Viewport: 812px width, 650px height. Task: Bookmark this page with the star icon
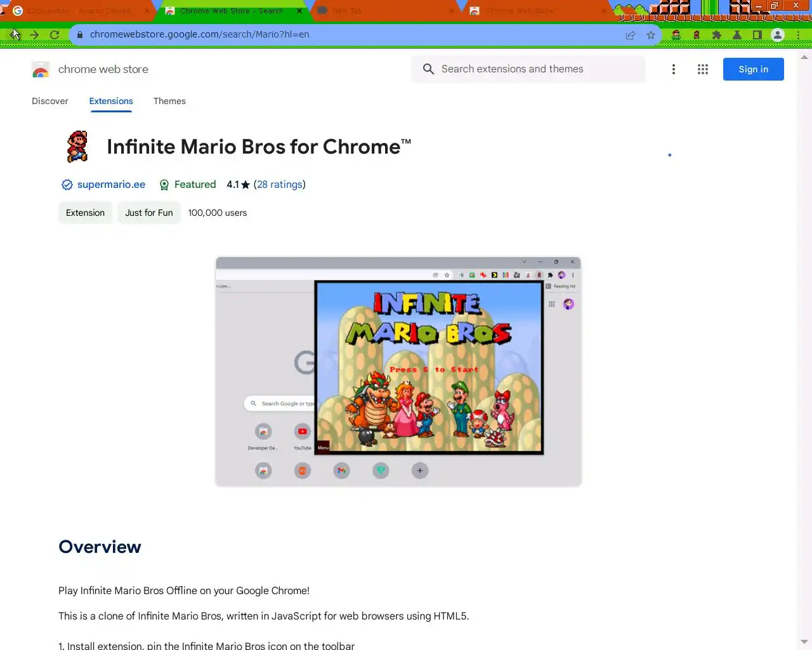pos(651,35)
